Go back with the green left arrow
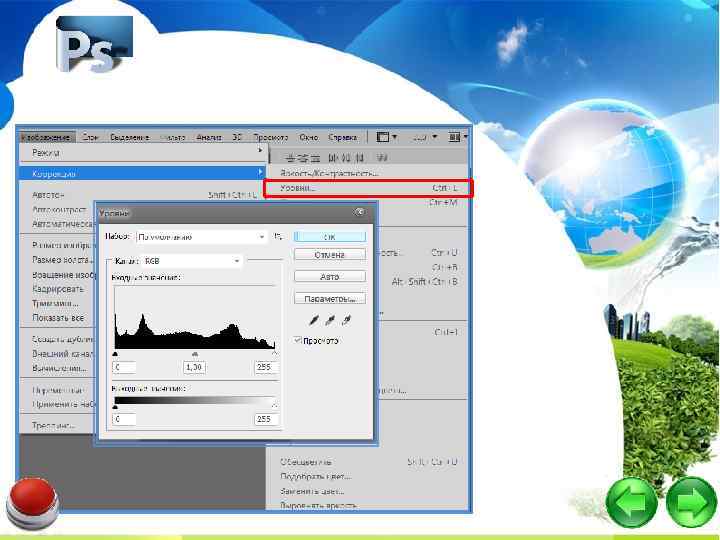 pos(632,502)
